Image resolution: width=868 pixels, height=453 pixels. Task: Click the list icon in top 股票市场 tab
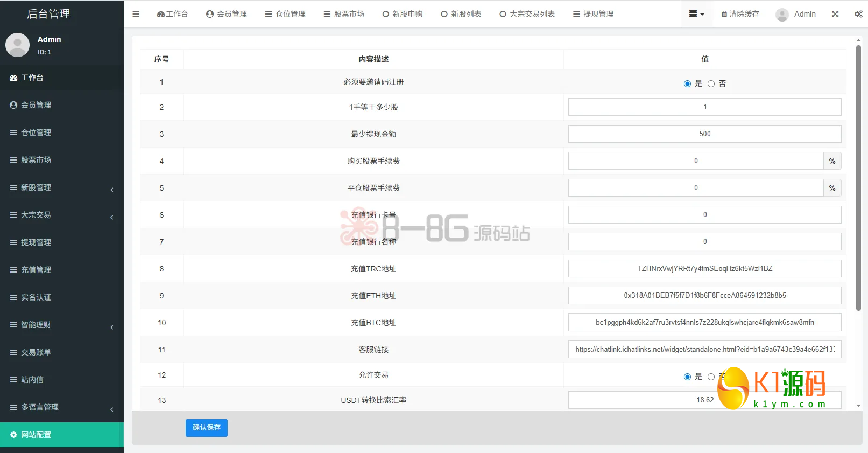(x=327, y=14)
